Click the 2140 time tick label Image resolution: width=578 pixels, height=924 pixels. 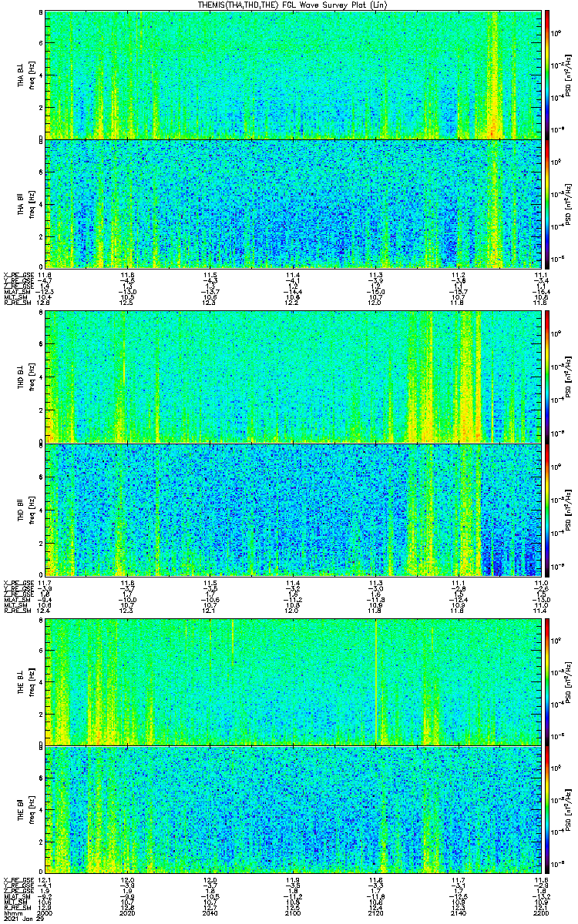[459, 913]
